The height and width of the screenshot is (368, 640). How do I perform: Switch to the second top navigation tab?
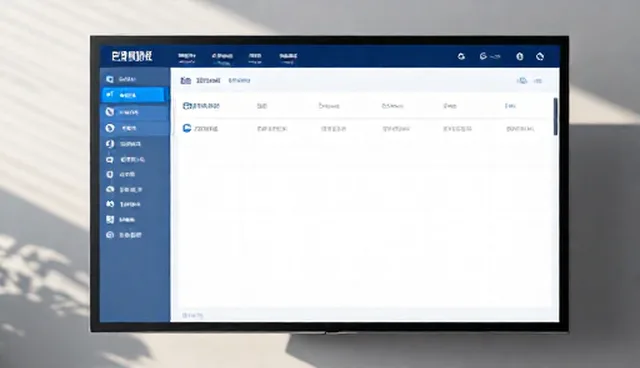click(222, 58)
